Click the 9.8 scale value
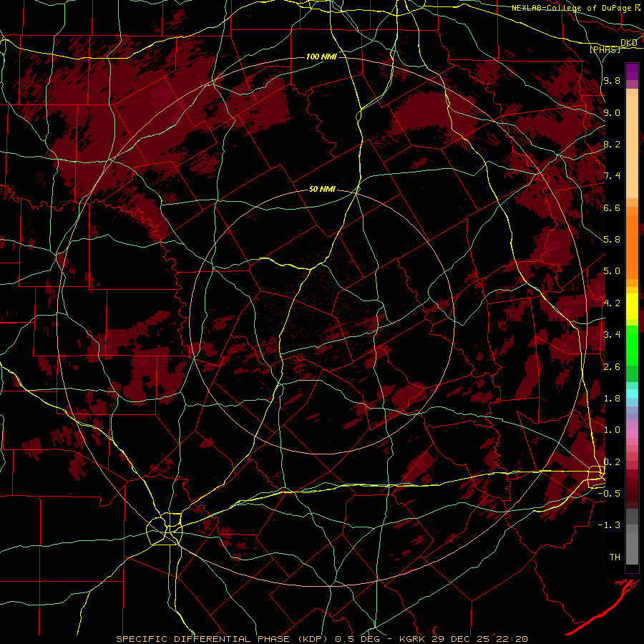 click(x=612, y=81)
